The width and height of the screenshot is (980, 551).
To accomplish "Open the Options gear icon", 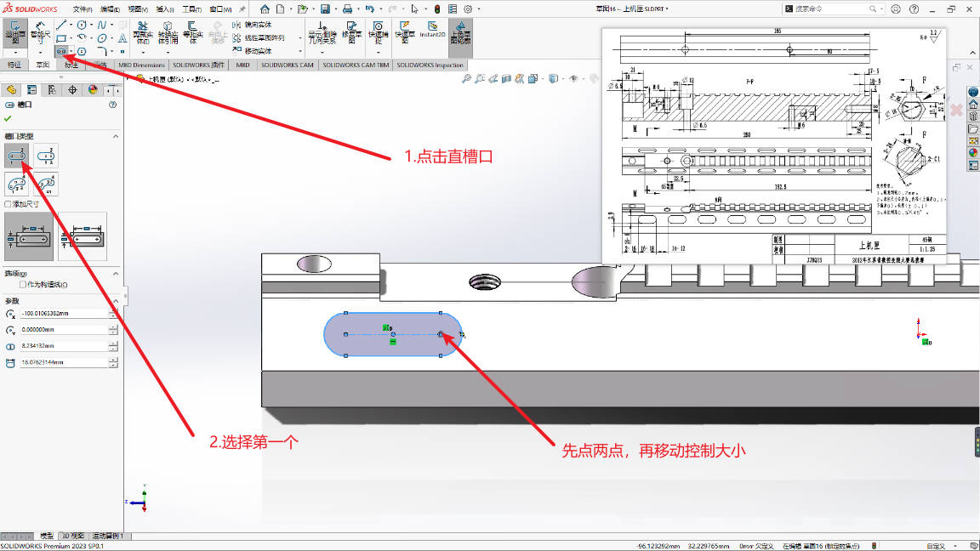I will 468,9.
